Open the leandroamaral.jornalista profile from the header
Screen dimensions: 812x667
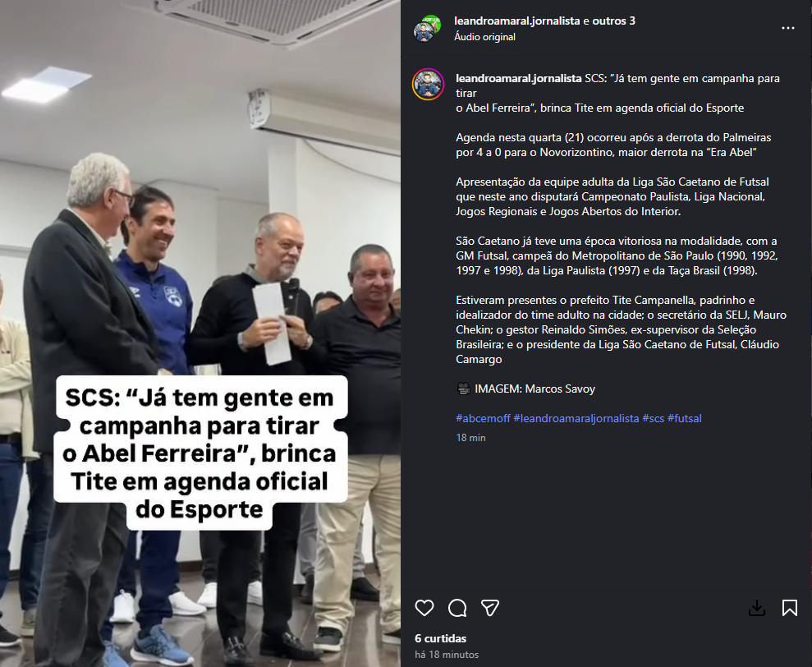coord(516,21)
